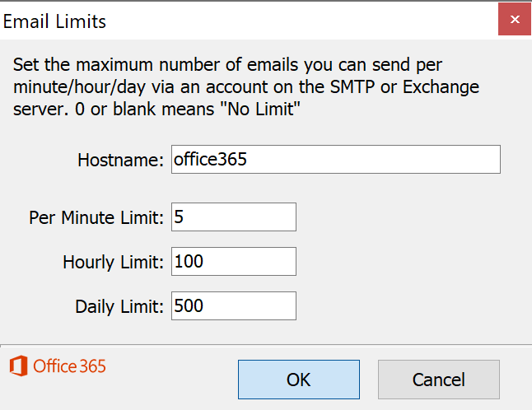Click the horizontal separator above the buttons
The image size is (532, 410).
[x=266, y=345]
